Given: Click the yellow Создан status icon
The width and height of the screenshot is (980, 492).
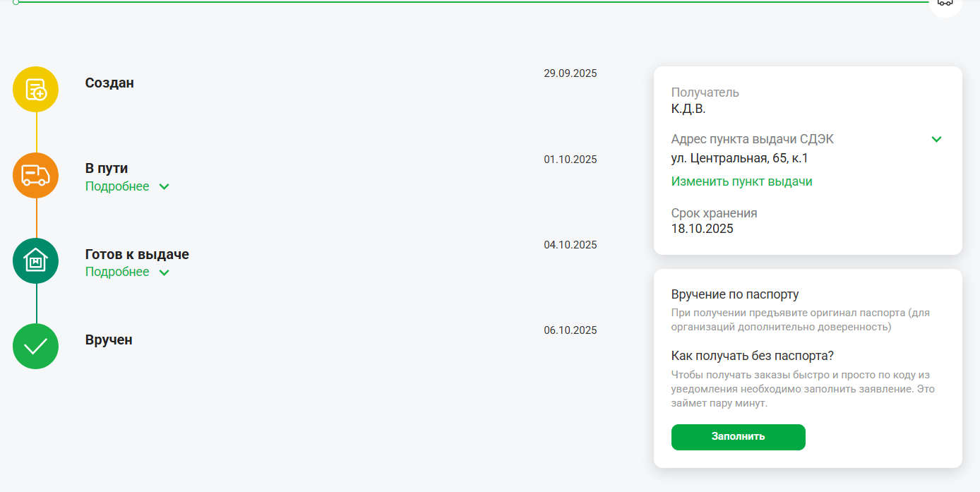Looking at the screenshot, I should (35, 89).
